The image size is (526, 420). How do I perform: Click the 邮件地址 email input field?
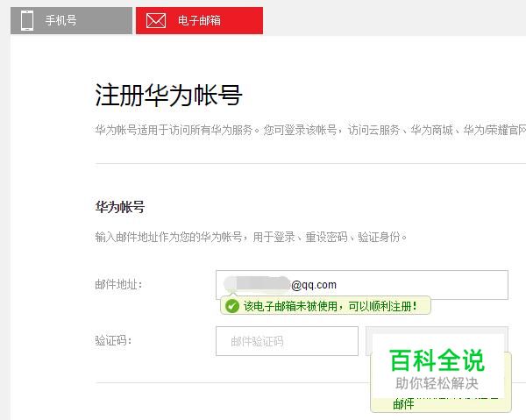362,285
